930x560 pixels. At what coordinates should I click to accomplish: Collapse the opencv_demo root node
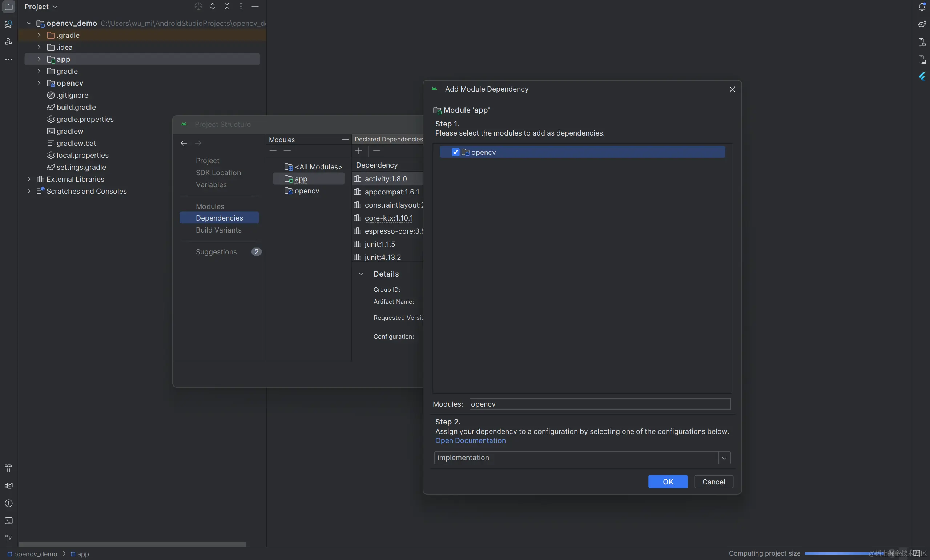point(29,23)
